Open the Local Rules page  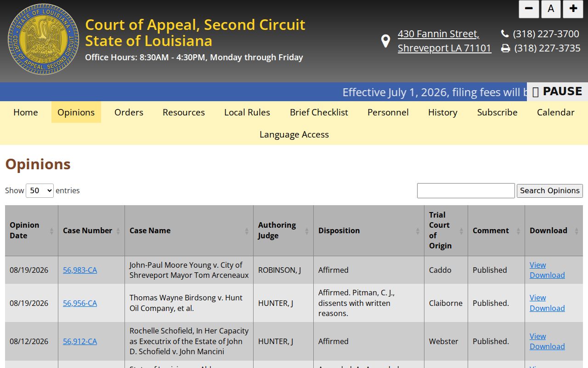coord(247,112)
